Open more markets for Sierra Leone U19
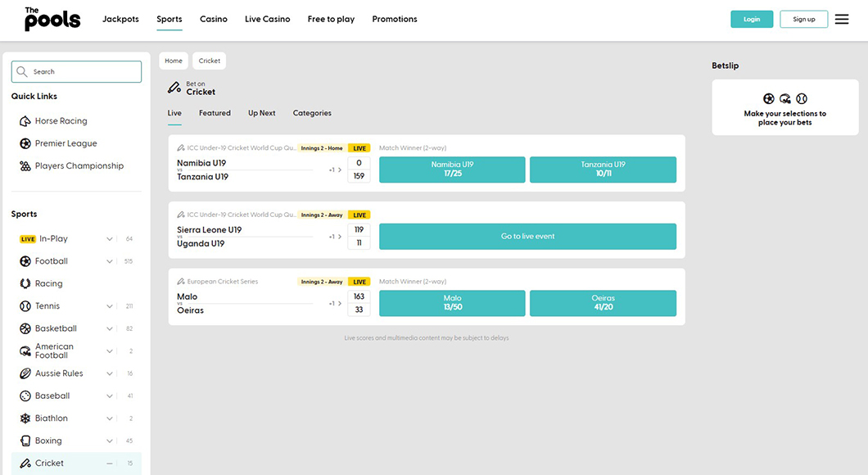 335,237
